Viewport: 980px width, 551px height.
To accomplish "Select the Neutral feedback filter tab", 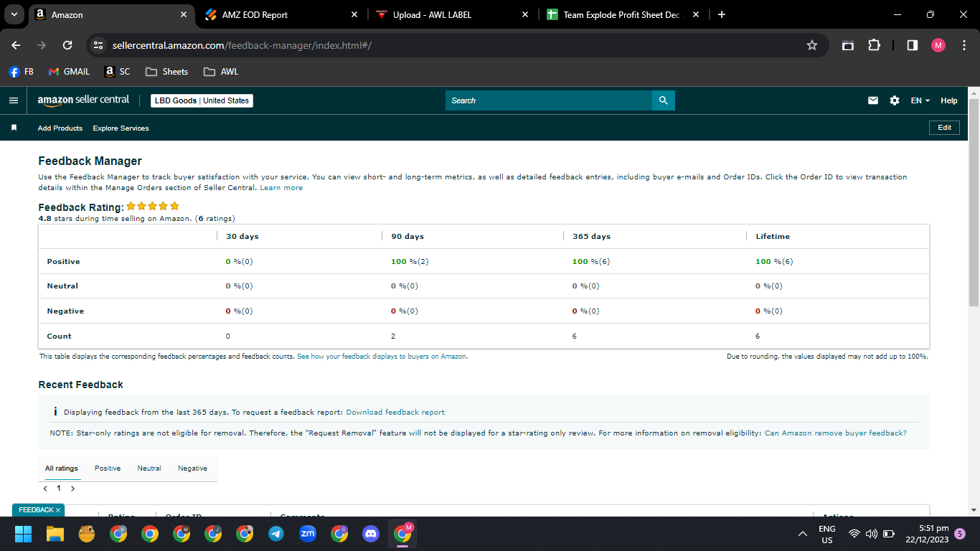I will 149,468.
